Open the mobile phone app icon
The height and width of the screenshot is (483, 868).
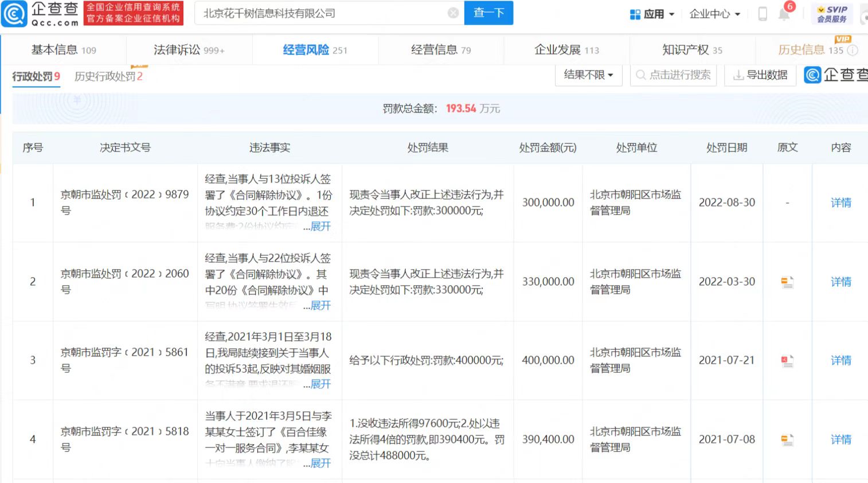763,14
